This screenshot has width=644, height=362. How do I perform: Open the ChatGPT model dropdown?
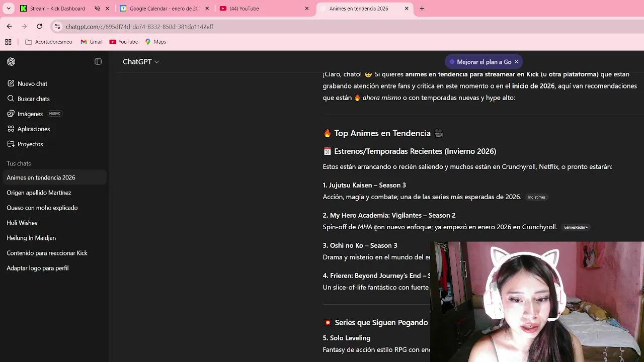point(141,62)
